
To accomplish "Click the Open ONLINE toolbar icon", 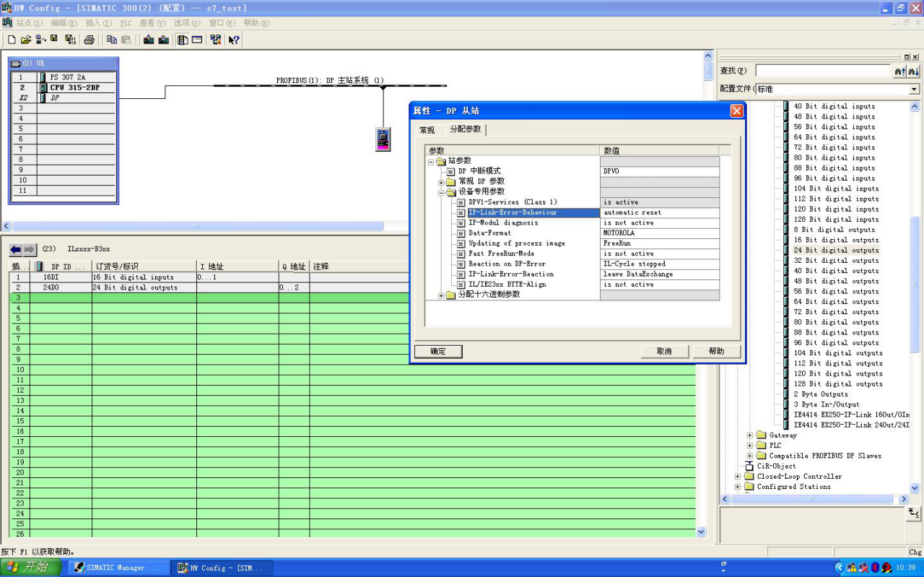I will [40, 40].
